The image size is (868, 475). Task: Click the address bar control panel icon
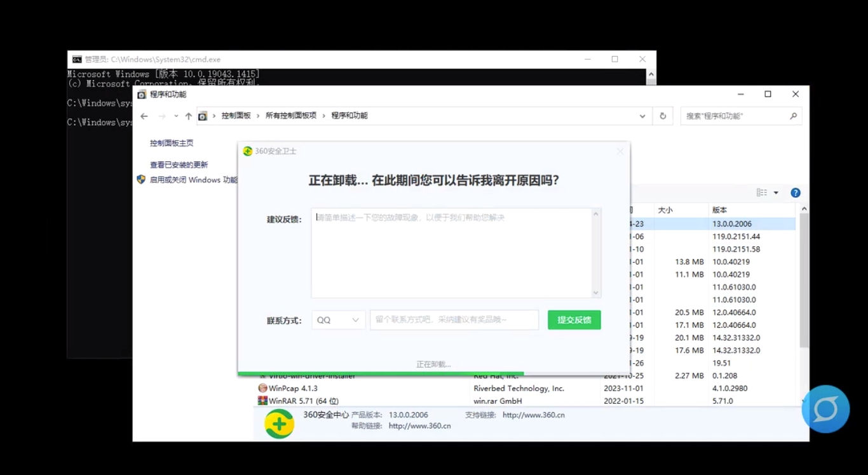tap(203, 116)
